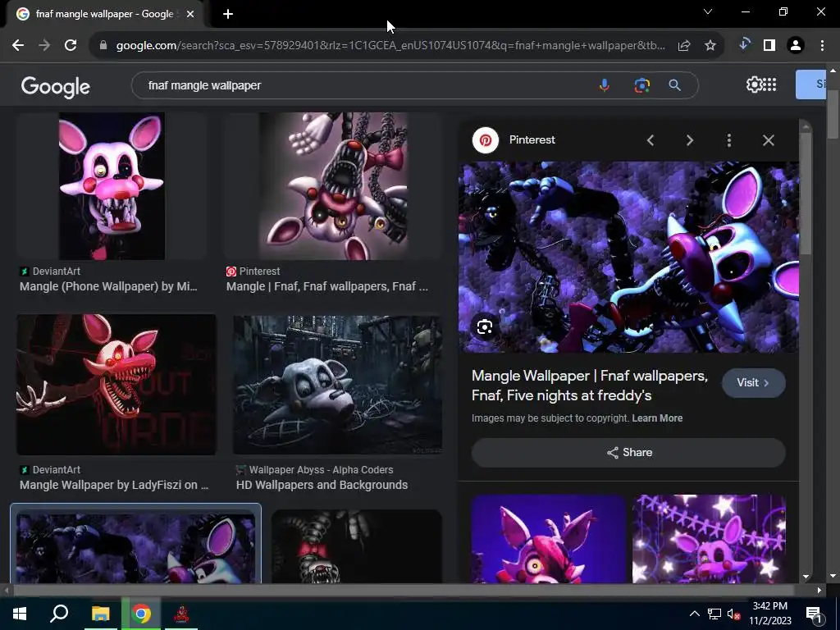Open the Windows Start menu

pyautogui.click(x=20, y=614)
